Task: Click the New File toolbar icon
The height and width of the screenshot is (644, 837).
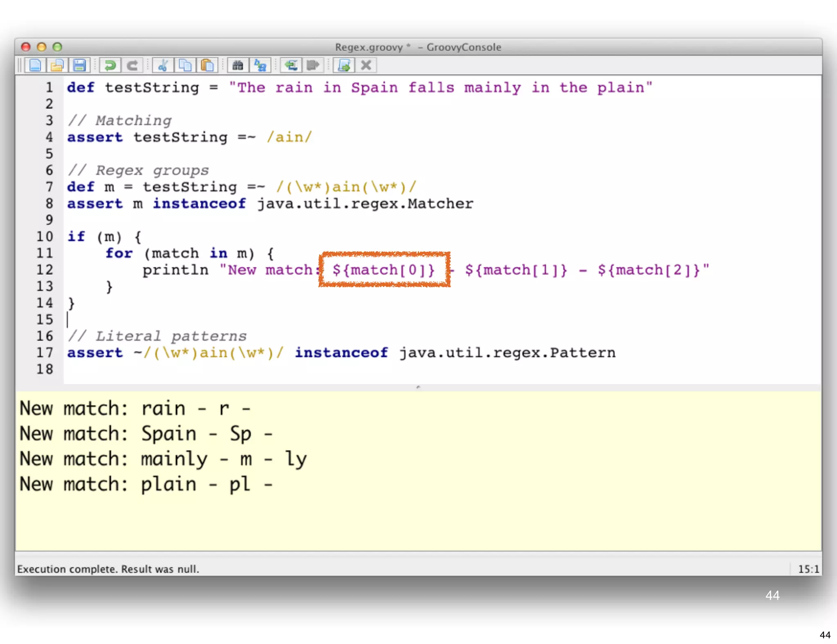Action: tap(35, 65)
